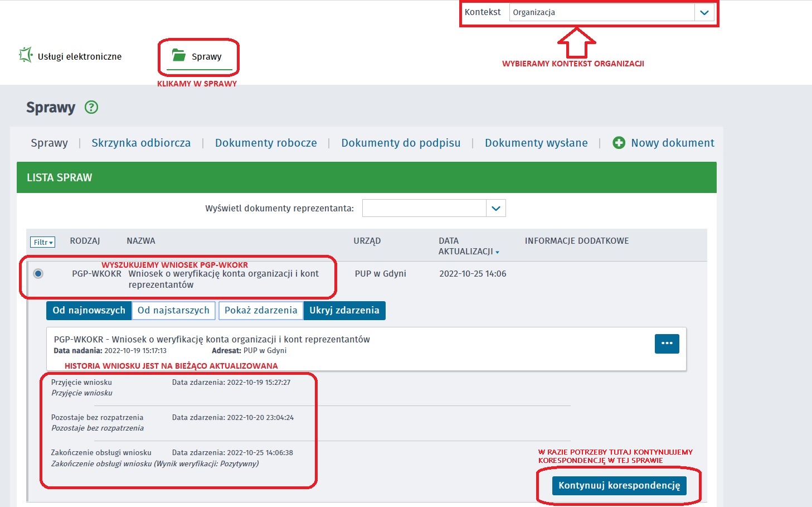
Task: Expand the Kontekst dropdown arrow
Action: [x=704, y=12]
